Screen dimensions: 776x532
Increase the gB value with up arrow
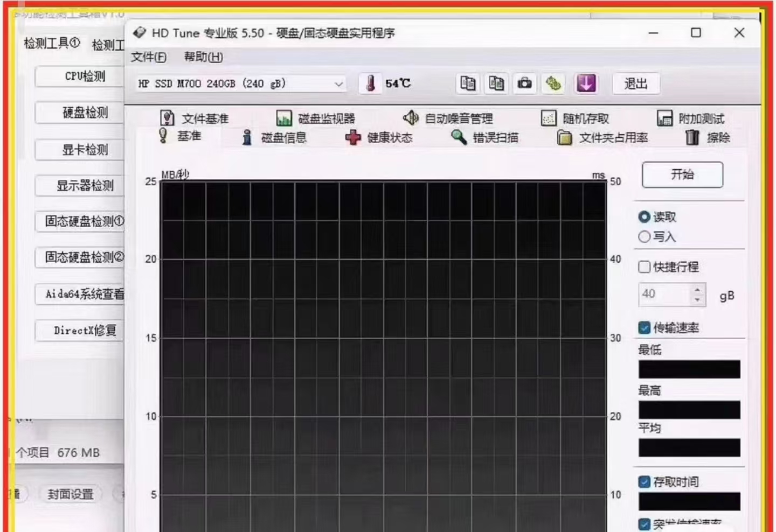point(698,289)
